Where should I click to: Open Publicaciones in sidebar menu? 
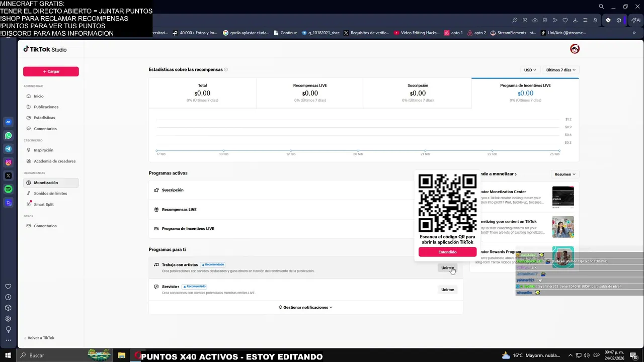(51, 107)
